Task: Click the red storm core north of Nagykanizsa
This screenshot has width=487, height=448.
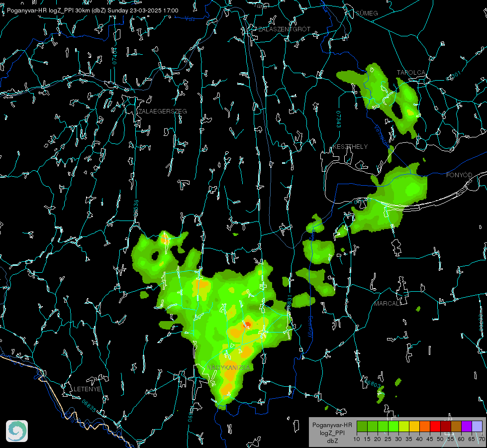Action: (x=248, y=325)
